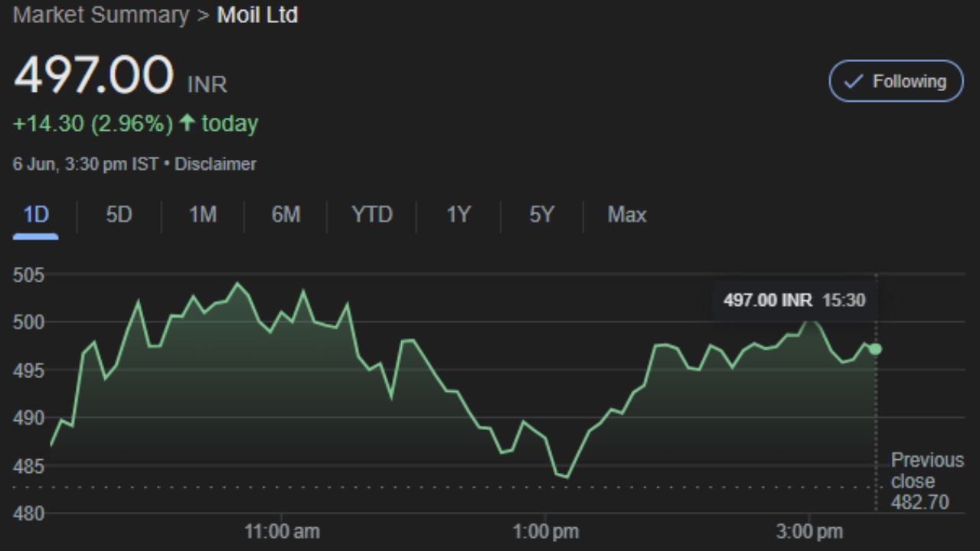The height and width of the screenshot is (551, 980).
Task: Click the 3:00 pm axis label
Action: coord(809,531)
